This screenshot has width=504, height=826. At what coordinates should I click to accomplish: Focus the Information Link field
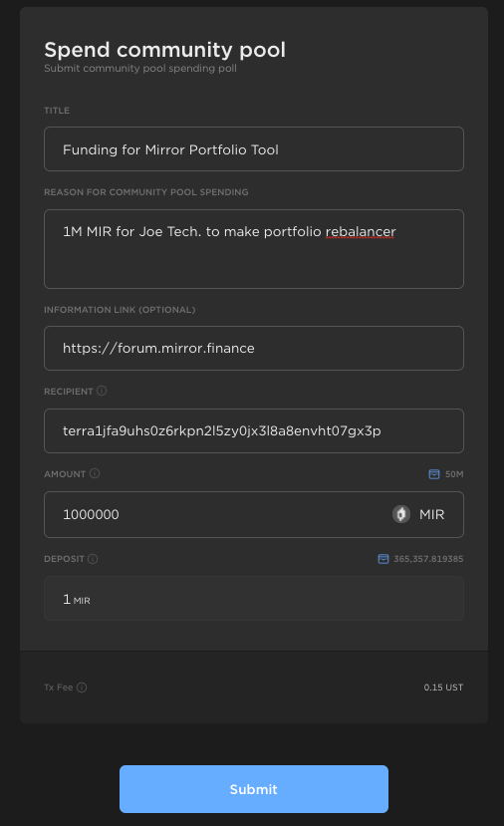click(254, 348)
